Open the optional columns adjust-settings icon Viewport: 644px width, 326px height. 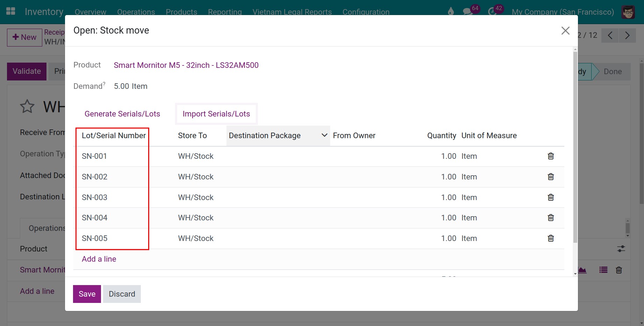point(621,249)
